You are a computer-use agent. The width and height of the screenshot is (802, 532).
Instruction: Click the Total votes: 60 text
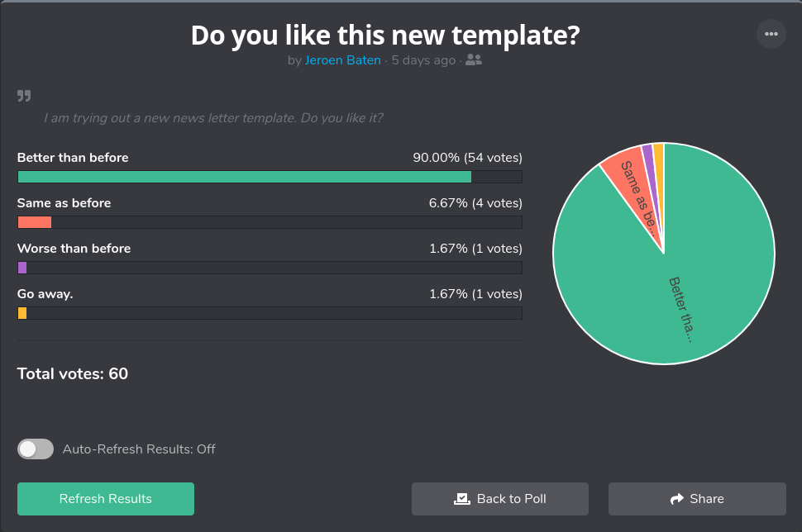[73, 374]
